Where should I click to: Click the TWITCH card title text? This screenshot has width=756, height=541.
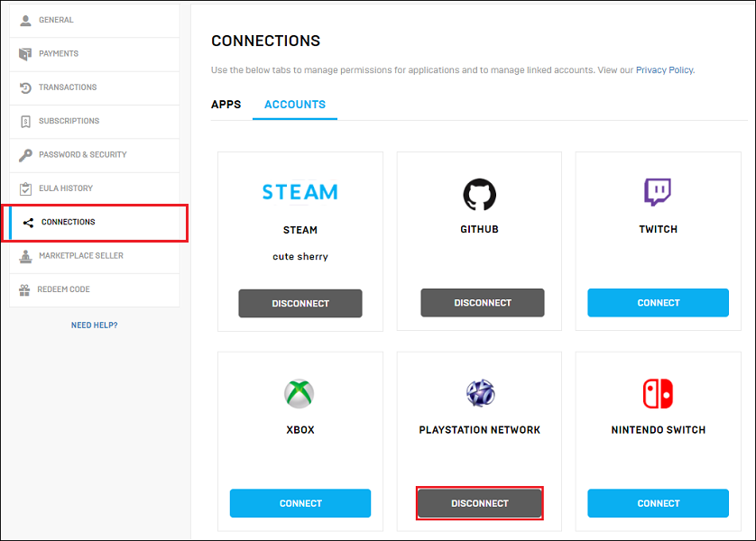coord(659,230)
